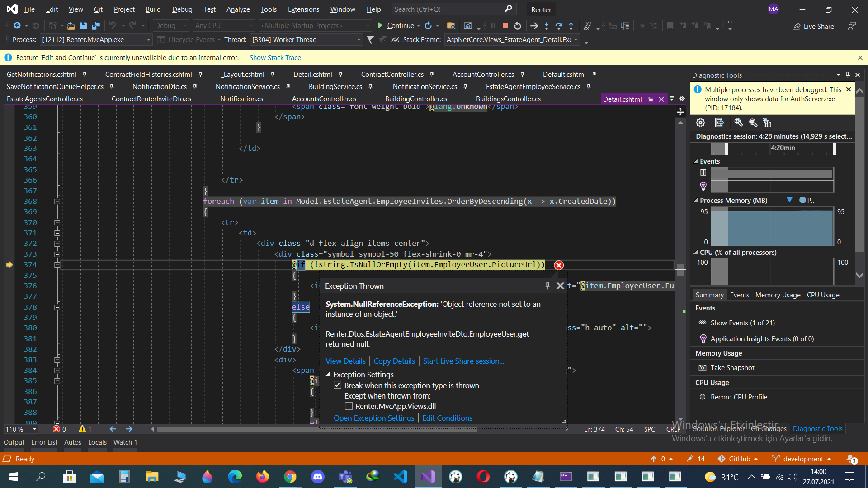Click the red exception error icon on line 374
Screen dimensions: 868x488
click(x=559, y=265)
